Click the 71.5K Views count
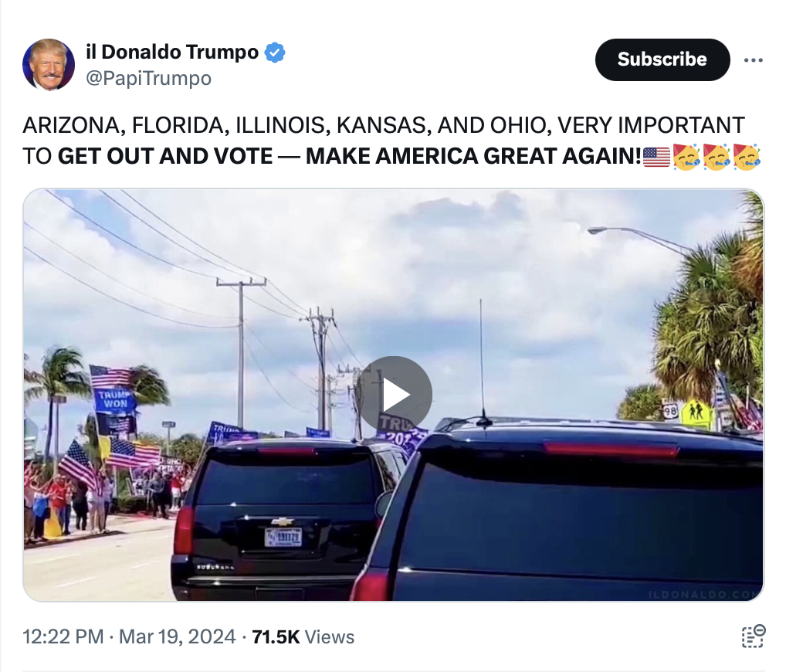786x672 pixels. click(x=303, y=637)
